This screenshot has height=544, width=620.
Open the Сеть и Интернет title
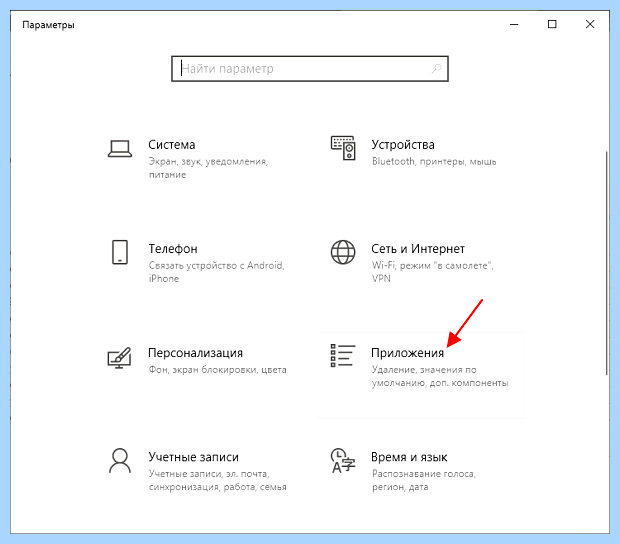pos(418,249)
